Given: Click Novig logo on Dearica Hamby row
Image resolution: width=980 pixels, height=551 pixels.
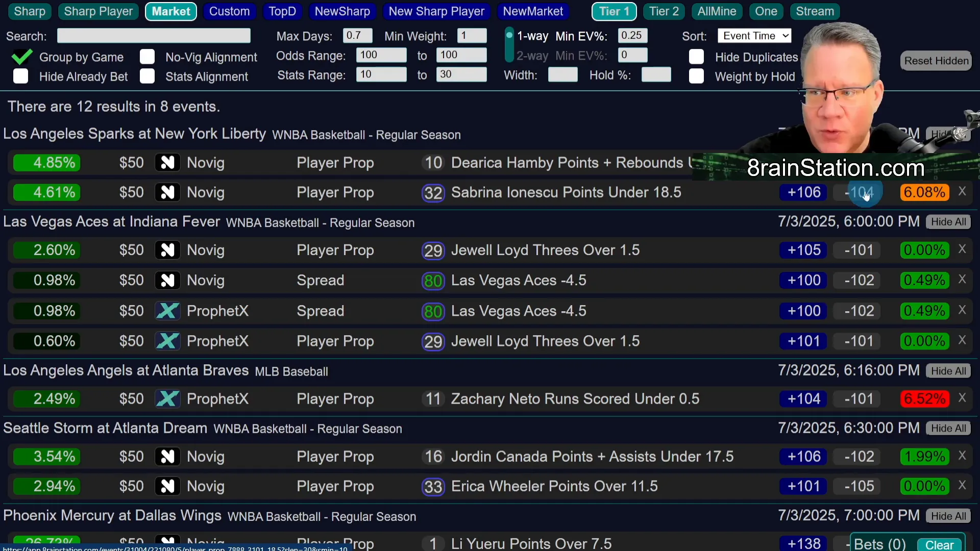Looking at the screenshot, I should pos(167,163).
